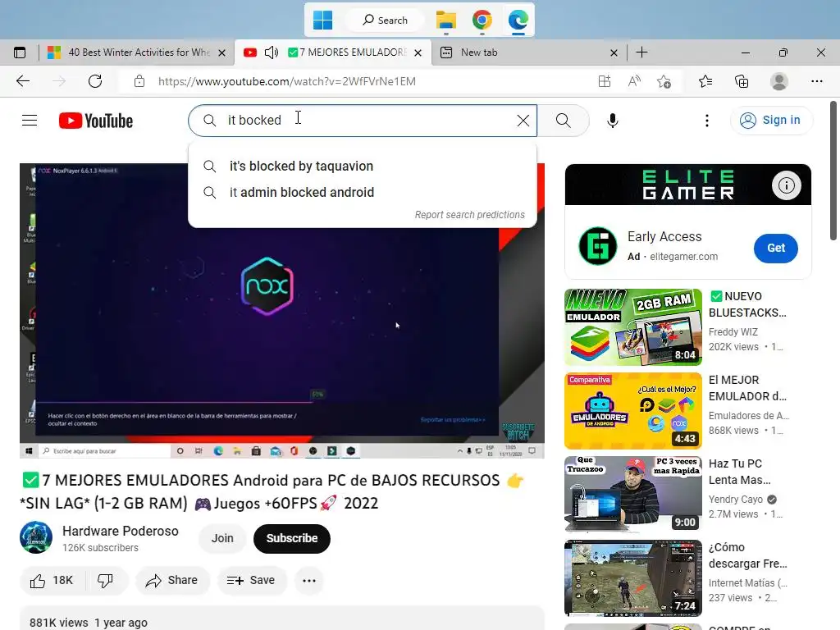Open elitegamer.com ad link
This screenshot has height=630, width=840.
click(x=683, y=257)
